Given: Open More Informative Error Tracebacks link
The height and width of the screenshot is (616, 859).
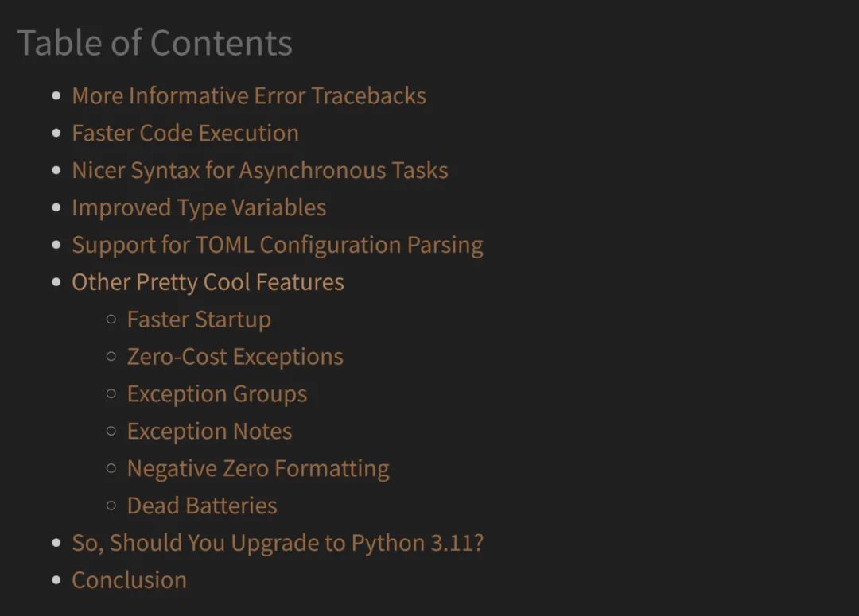Looking at the screenshot, I should point(249,96).
